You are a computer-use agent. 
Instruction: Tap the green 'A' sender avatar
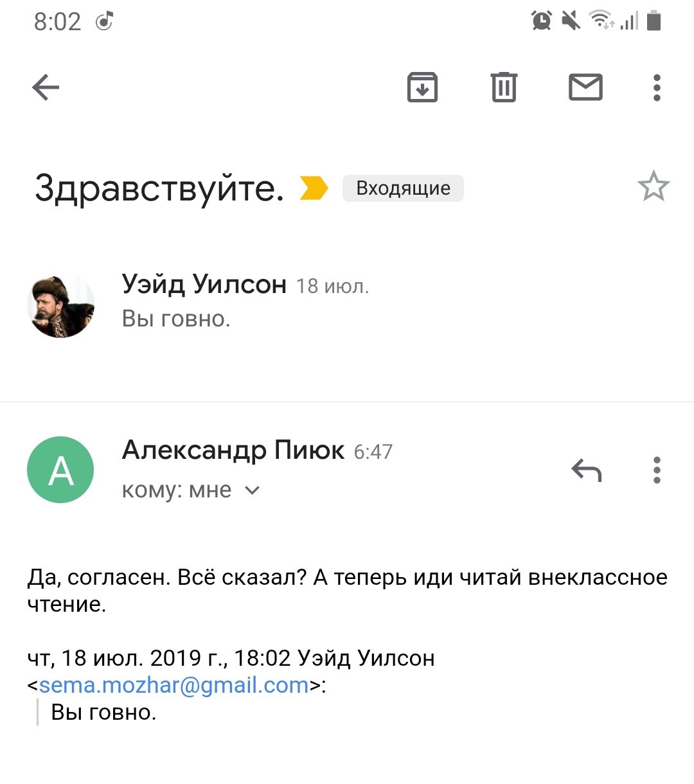(60, 470)
